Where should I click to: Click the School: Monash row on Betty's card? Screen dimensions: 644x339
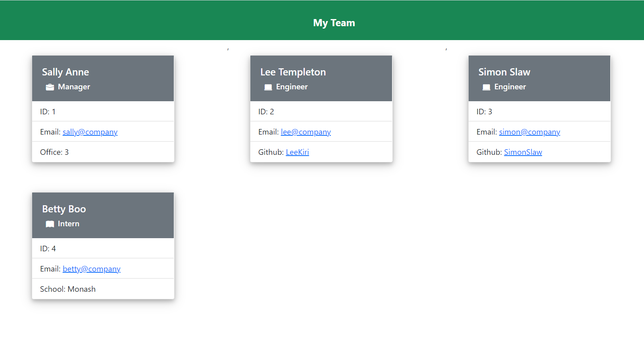pos(103,289)
